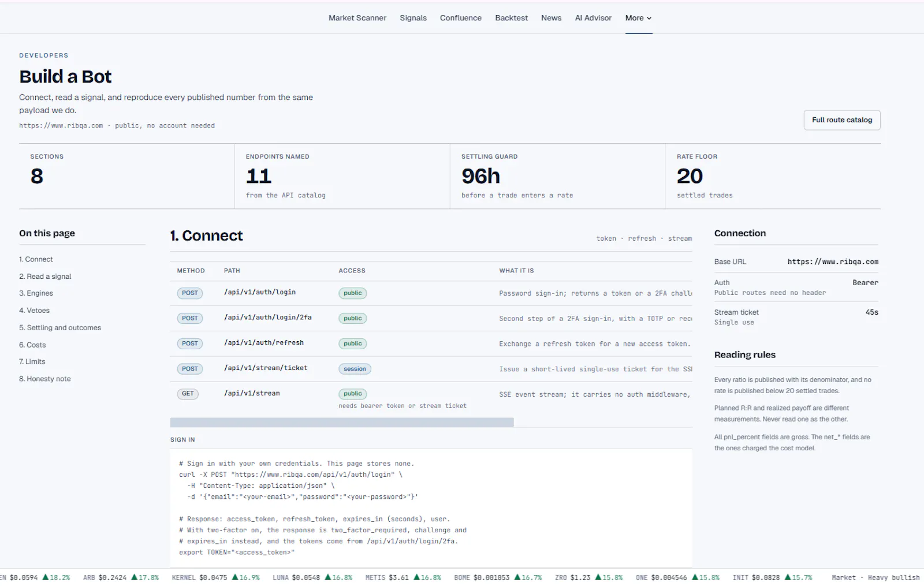Click the ARB ticker entry

coord(121,577)
